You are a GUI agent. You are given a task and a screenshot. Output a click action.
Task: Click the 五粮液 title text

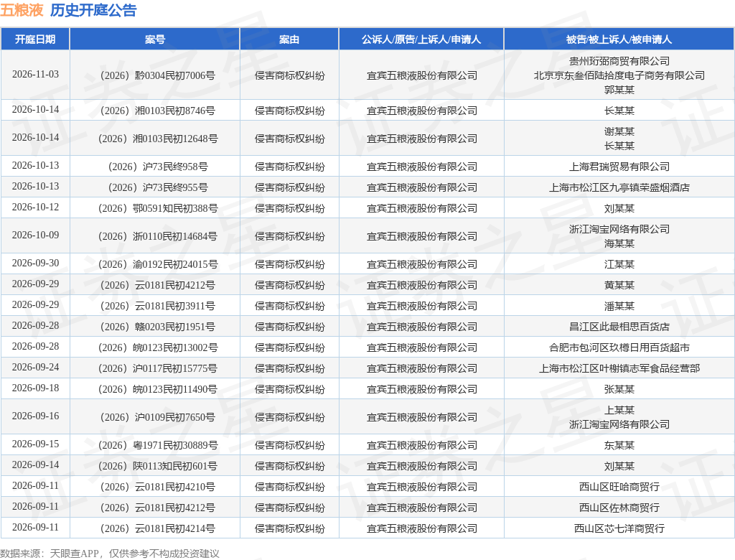(x=22, y=10)
